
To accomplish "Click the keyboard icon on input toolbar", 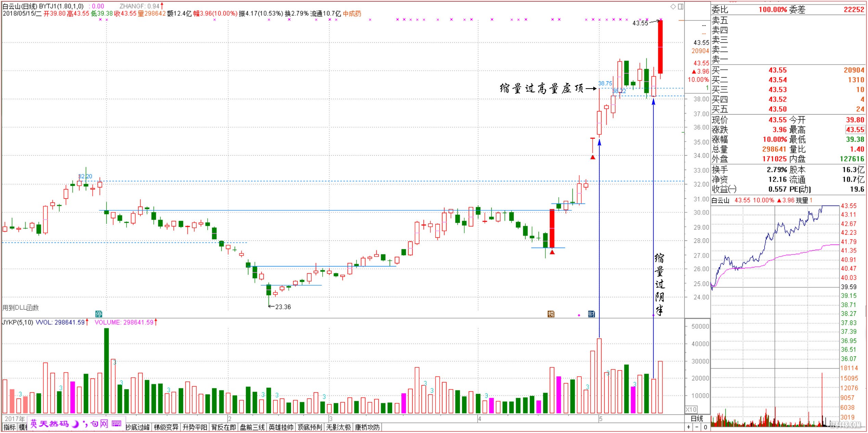I will click(117, 424).
